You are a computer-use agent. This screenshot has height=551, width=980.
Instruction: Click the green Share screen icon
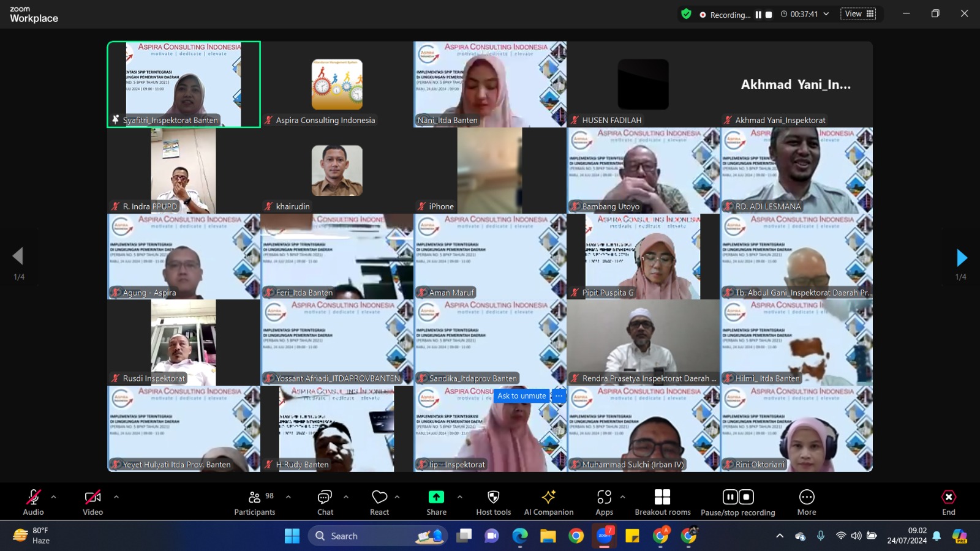pos(436,497)
